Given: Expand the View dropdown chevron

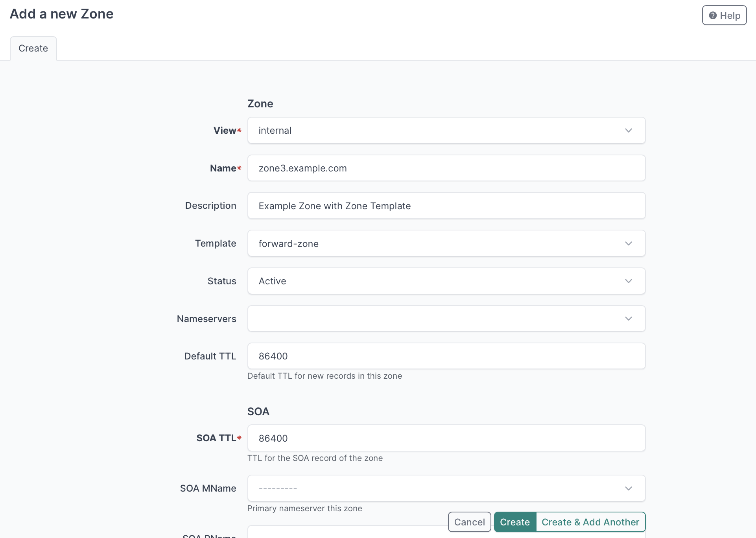Looking at the screenshot, I should point(628,131).
